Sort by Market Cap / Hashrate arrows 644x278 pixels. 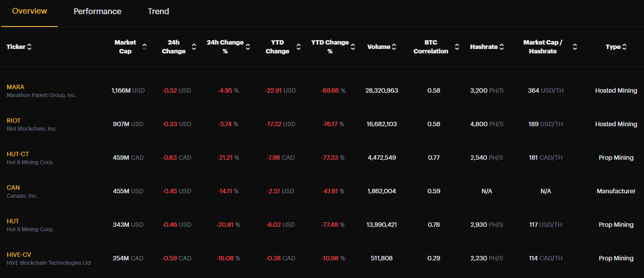575,47
